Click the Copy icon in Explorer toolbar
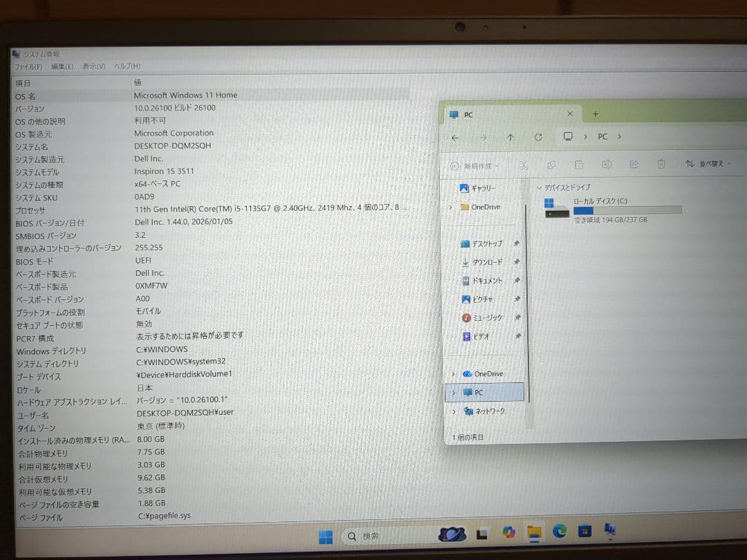The height and width of the screenshot is (560, 747). pyautogui.click(x=551, y=164)
